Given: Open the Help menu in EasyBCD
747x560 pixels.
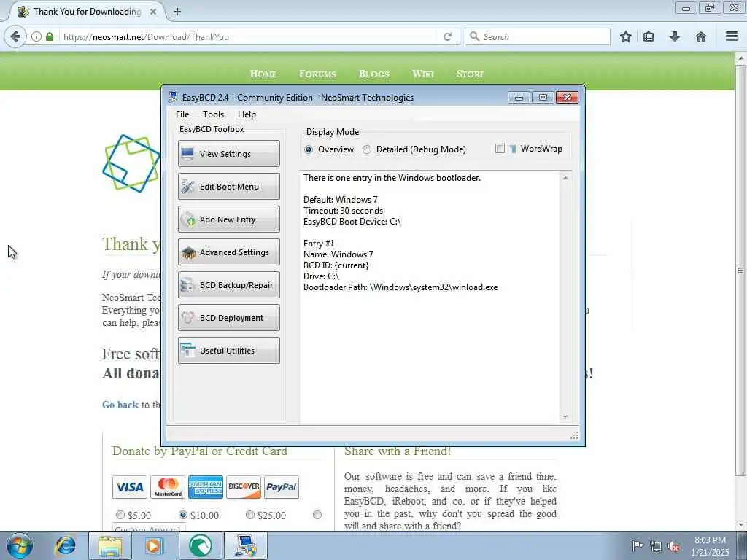Looking at the screenshot, I should 247,114.
